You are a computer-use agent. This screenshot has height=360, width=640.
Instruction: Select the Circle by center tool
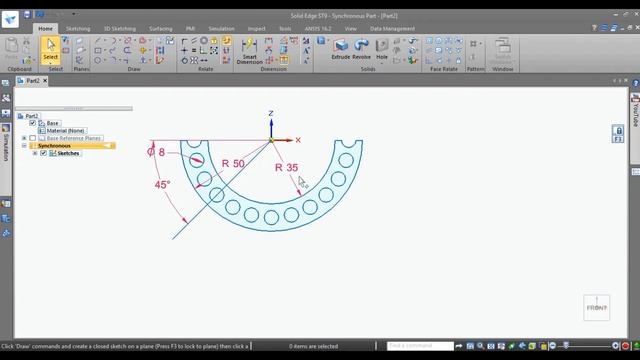[98, 60]
